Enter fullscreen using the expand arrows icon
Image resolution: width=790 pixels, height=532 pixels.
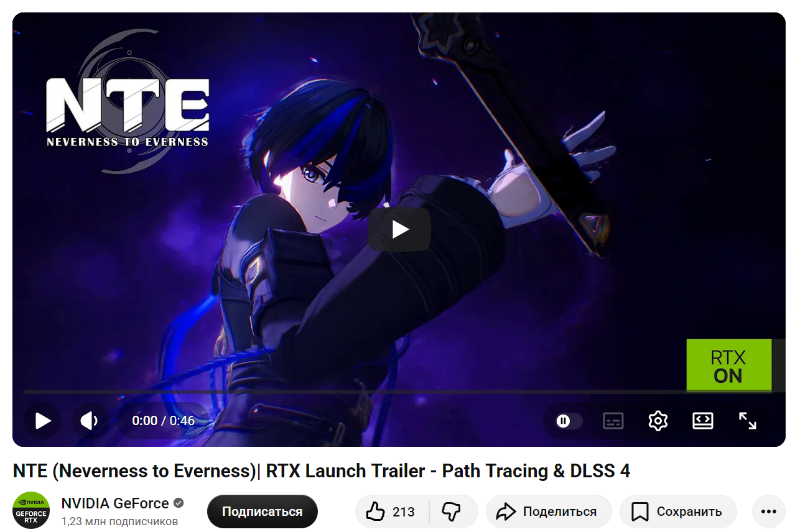point(747,421)
